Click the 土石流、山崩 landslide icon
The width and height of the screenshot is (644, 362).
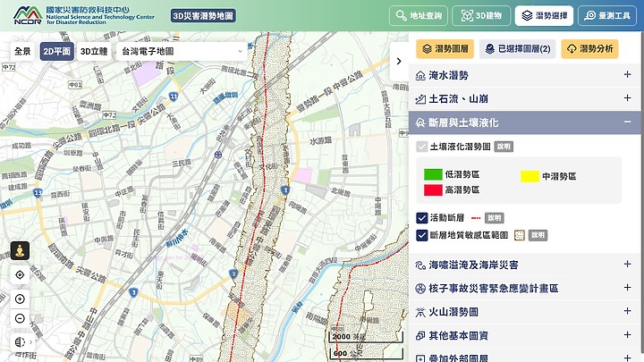tap(420, 99)
